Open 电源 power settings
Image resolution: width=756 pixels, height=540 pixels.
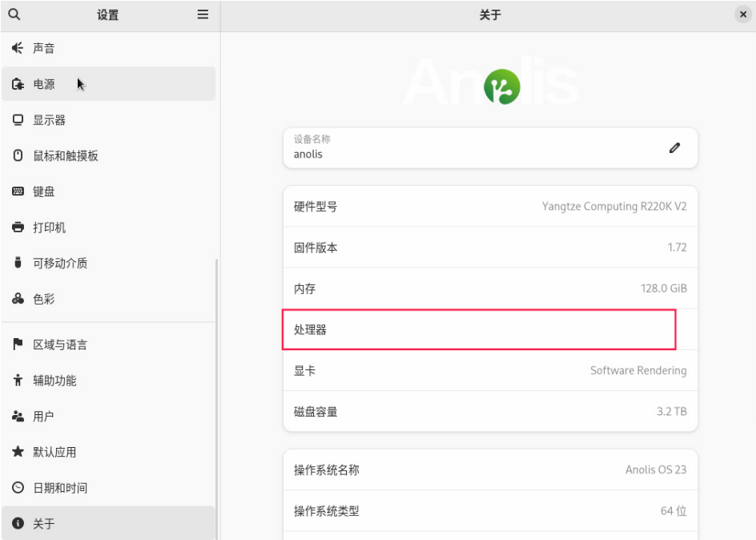tap(44, 84)
